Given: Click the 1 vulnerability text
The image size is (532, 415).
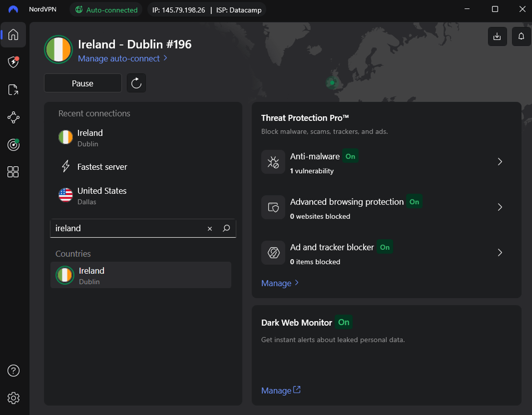Looking at the screenshot, I should (312, 171).
